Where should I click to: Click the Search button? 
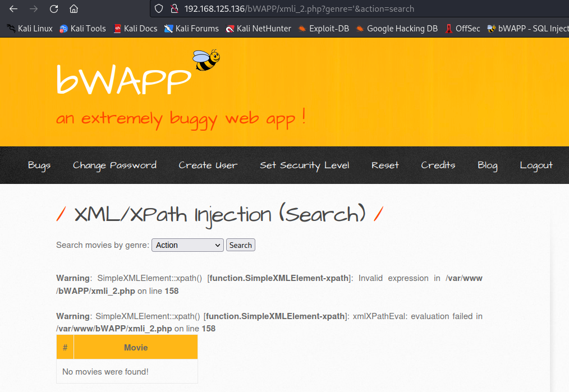[x=241, y=245]
